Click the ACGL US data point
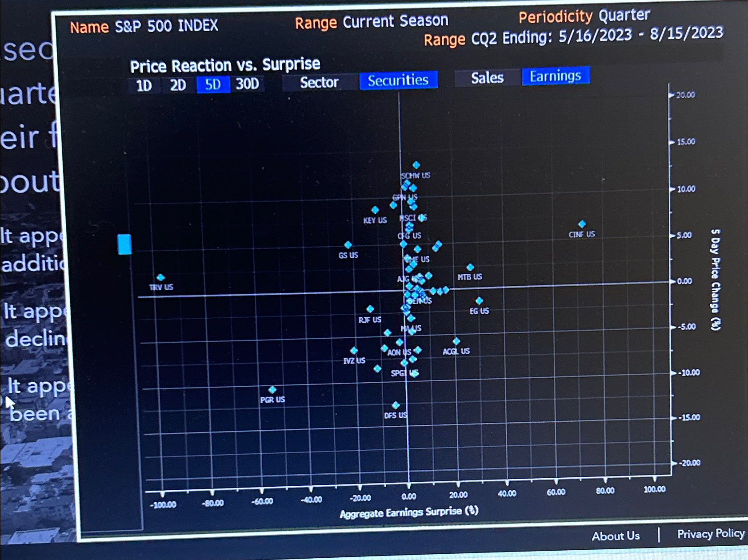The image size is (748, 560). (x=456, y=341)
